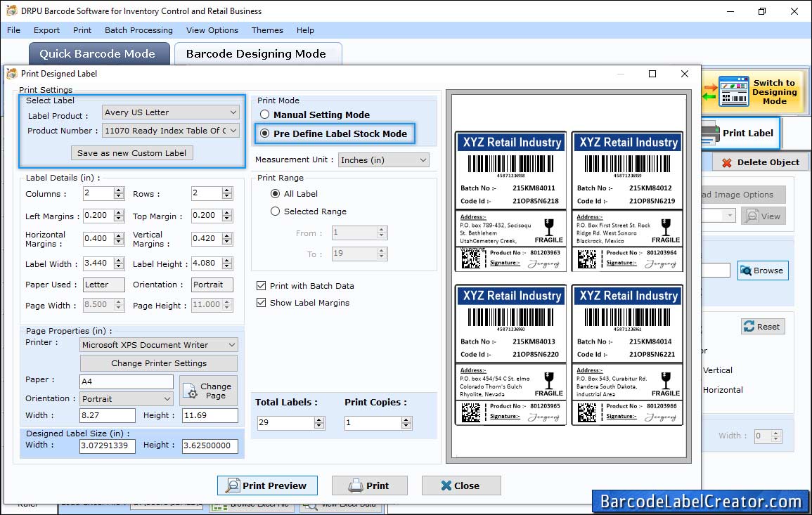The width and height of the screenshot is (812, 515).
Task: Click the Change Page button
Action: click(x=208, y=391)
